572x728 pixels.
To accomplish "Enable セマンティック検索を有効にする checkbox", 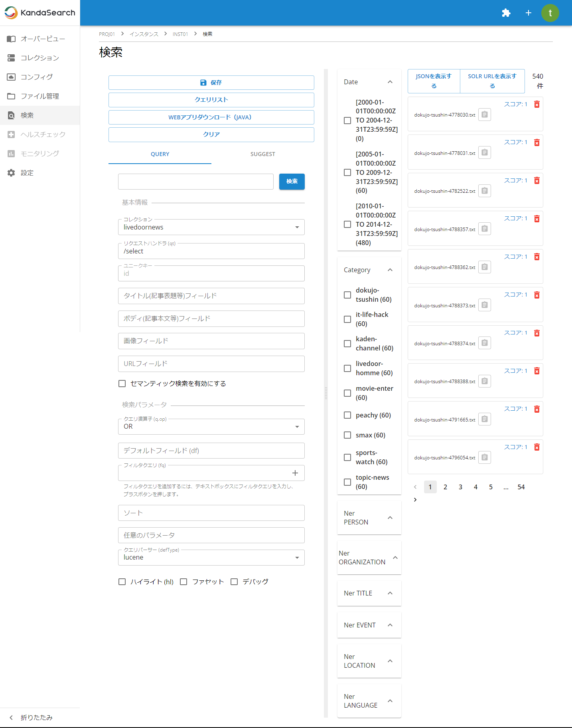I will pos(122,384).
